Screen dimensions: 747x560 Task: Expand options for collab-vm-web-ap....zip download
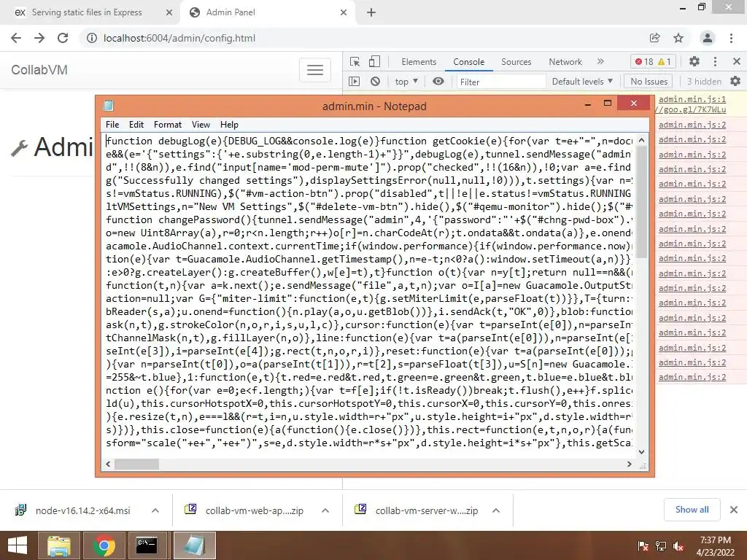coord(325,510)
